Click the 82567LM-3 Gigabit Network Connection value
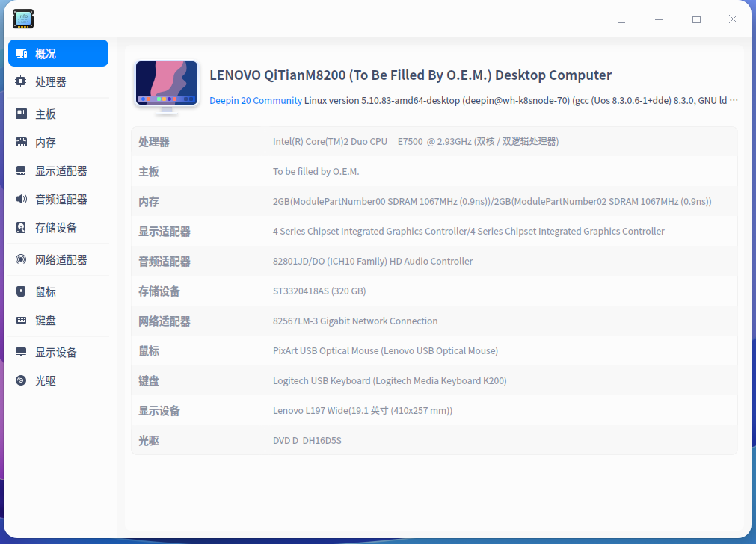 pos(355,321)
